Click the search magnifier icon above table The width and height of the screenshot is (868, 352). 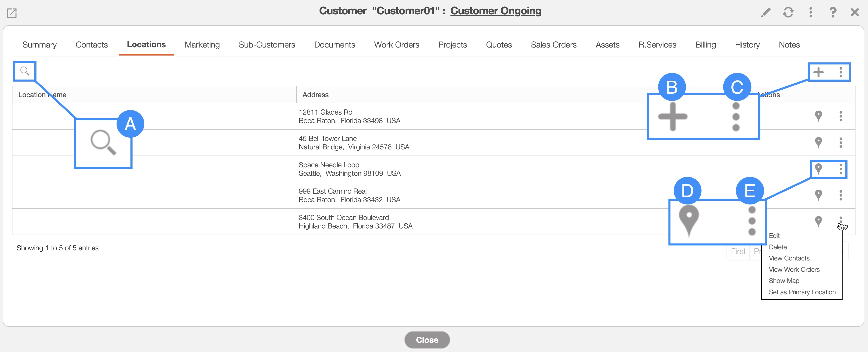(24, 71)
